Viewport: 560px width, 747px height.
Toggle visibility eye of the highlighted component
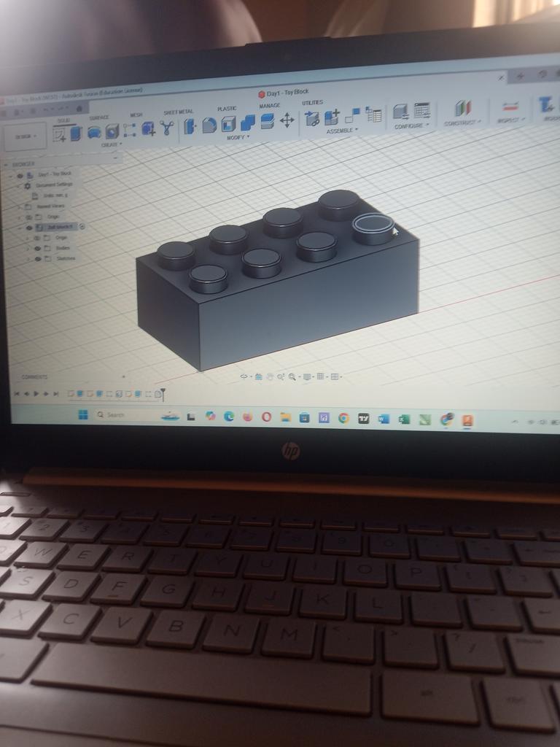tap(29, 228)
